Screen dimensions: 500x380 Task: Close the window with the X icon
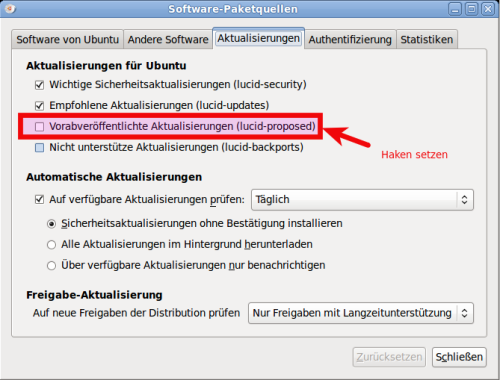[488, 9]
